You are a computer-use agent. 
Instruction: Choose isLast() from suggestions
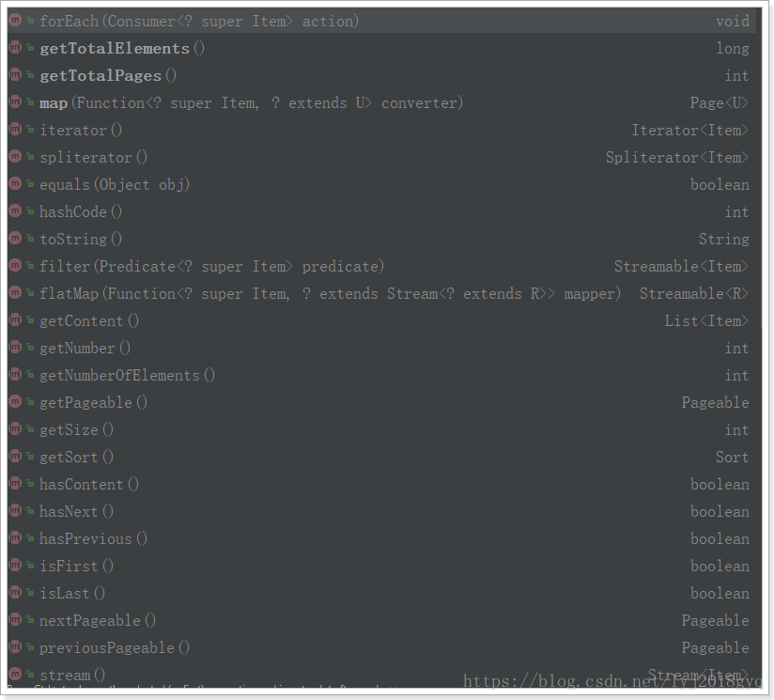pos(381,593)
